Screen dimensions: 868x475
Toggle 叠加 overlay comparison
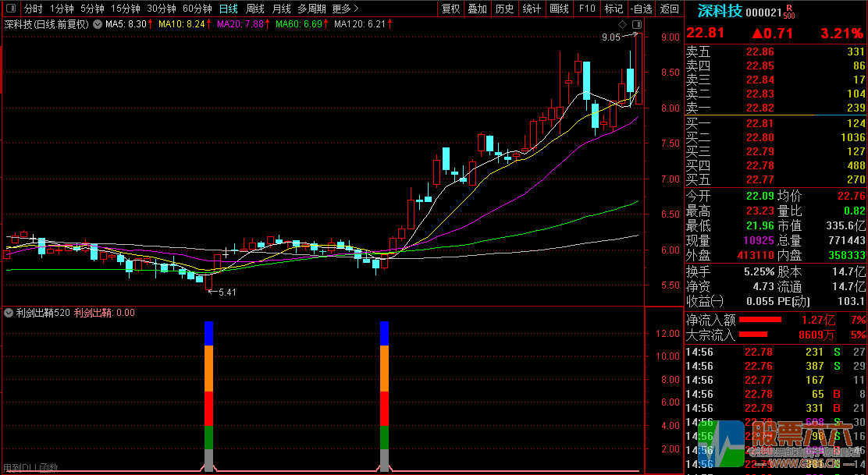pos(478,9)
